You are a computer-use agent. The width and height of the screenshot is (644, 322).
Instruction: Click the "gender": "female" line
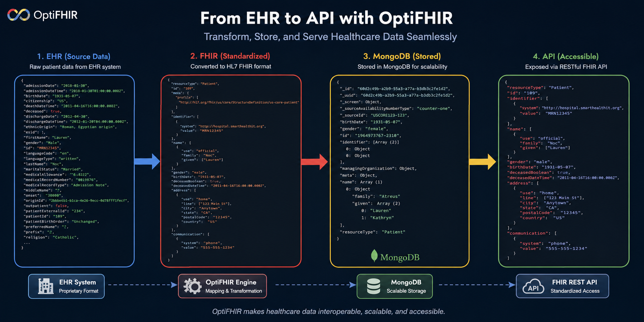click(x=364, y=129)
